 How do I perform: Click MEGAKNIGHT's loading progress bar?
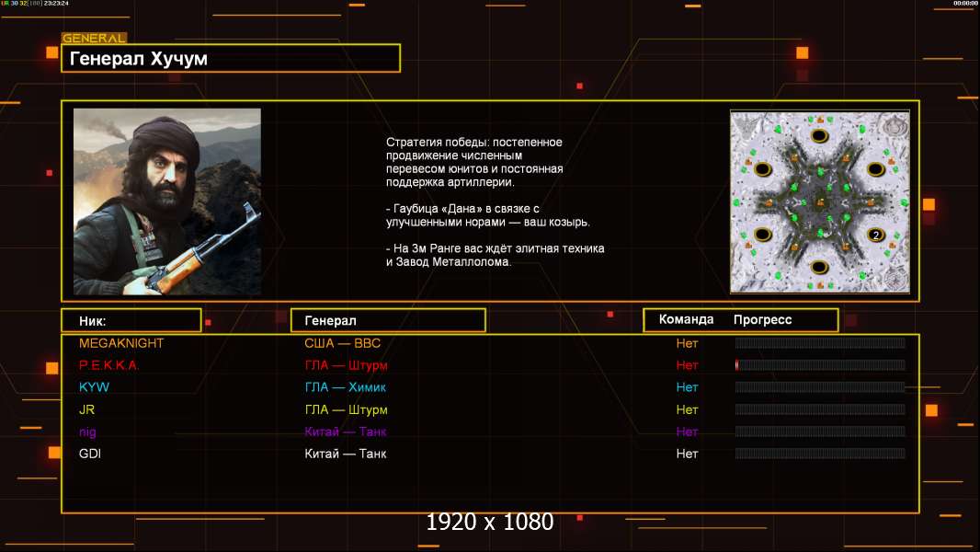820,342
